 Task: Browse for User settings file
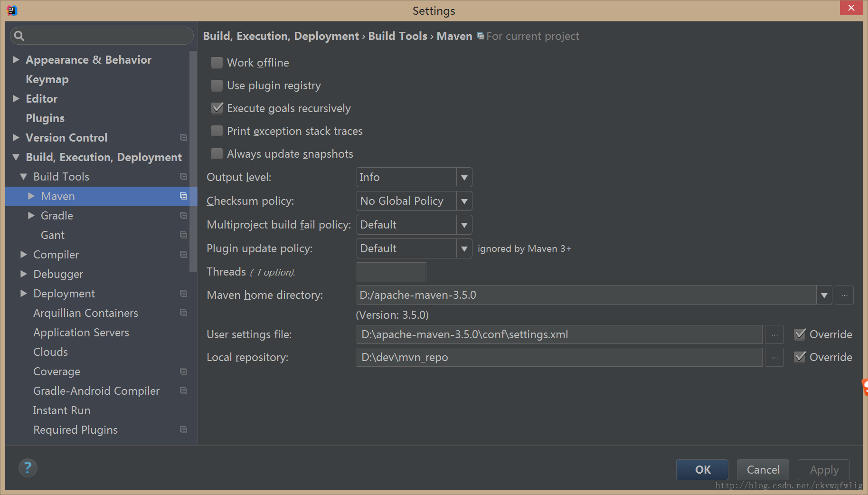(x=774, y=334)
